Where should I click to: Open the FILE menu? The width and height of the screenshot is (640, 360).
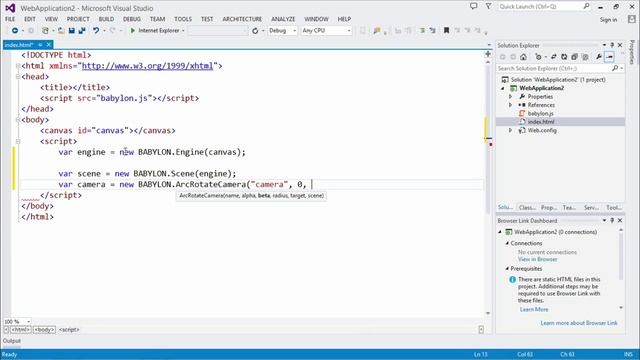click(10, 19)
